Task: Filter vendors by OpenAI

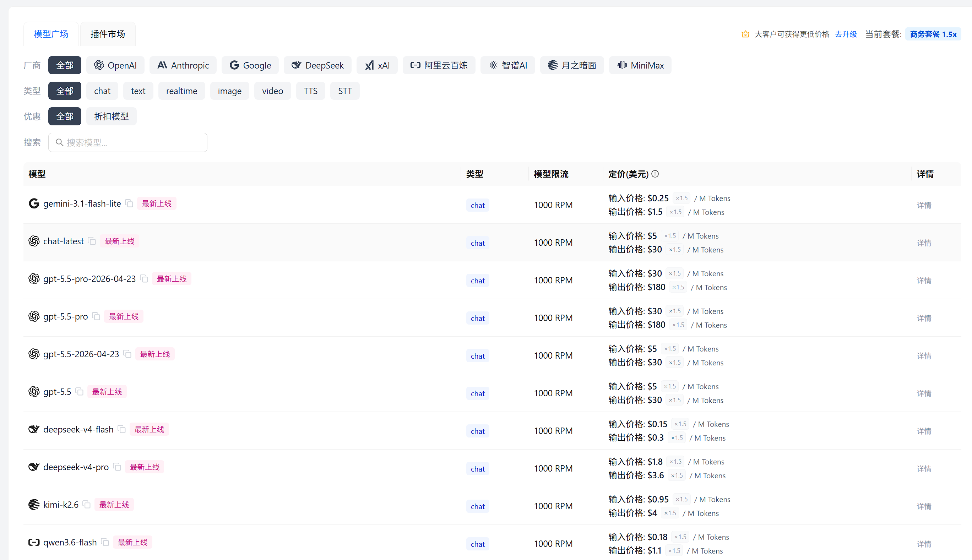Action: coord(115,65)
